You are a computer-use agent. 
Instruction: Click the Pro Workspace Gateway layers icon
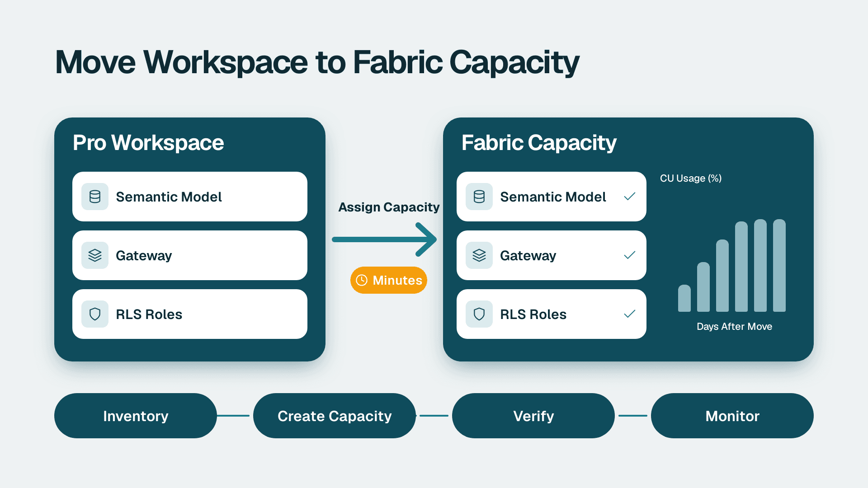95,255
